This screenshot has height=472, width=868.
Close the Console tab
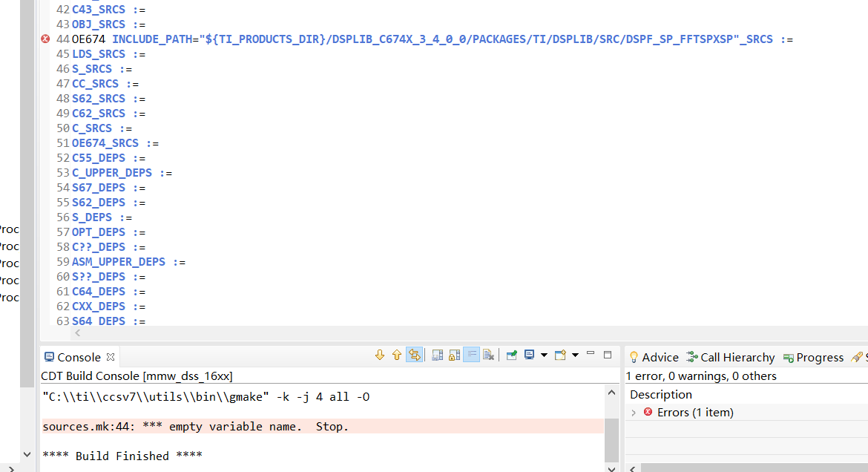(x=111, y=357)
